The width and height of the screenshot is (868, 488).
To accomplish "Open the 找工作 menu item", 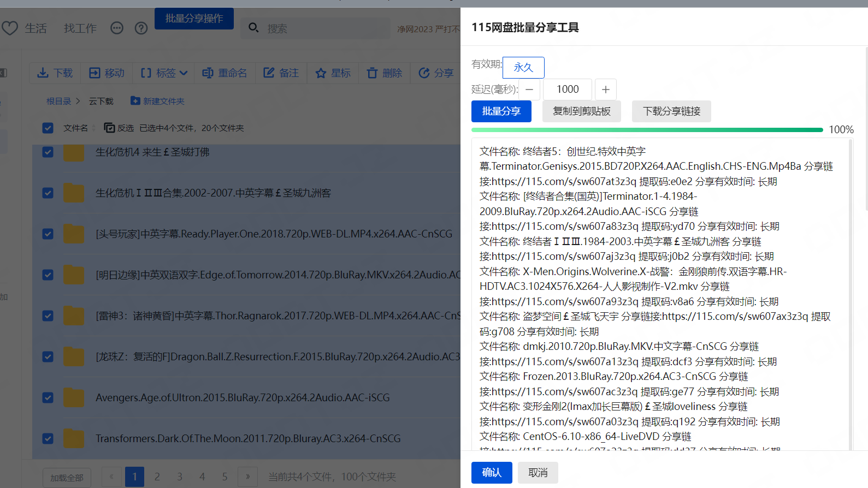I will point(80,28).
